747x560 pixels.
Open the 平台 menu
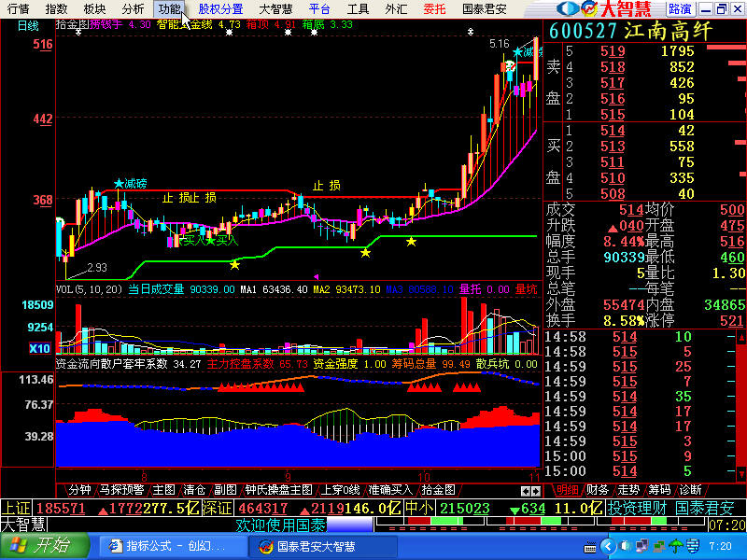pyautogui.click(x=319, y=8)
